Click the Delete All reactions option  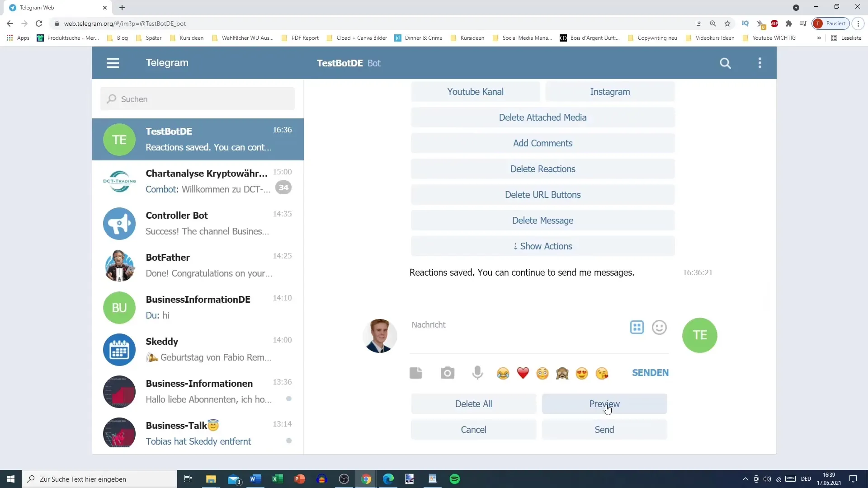pyautogui.click(x=473, y=404)
